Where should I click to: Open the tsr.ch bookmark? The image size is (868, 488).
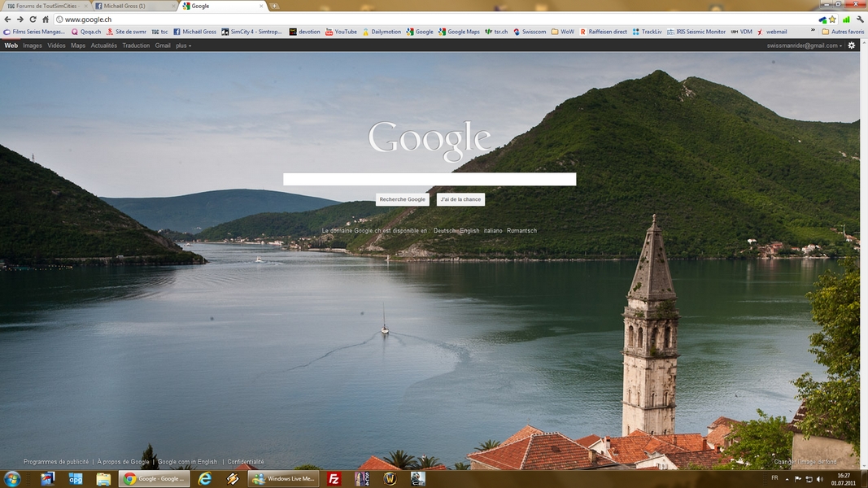point(496,32)
